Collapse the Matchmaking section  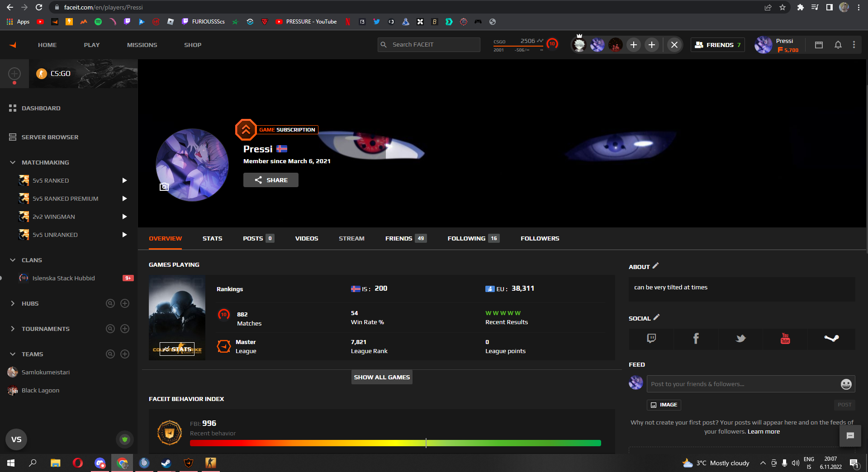click(x=13, y=162)
